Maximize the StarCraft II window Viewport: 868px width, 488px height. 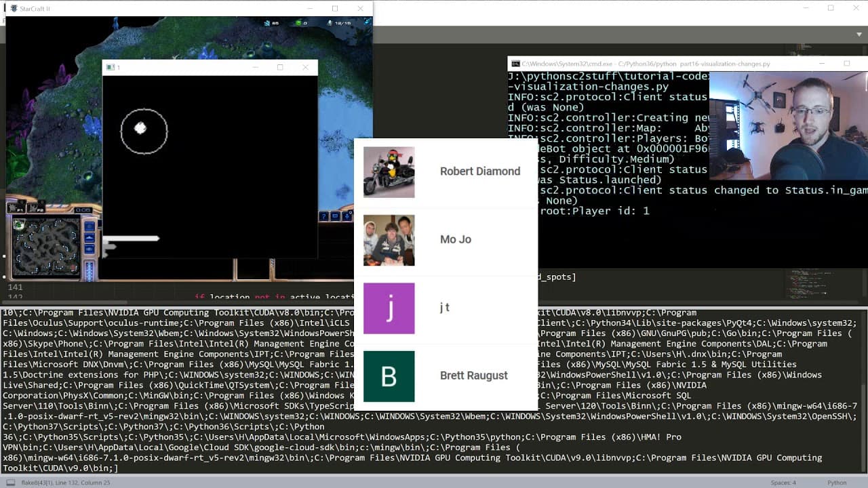[335, 9]
